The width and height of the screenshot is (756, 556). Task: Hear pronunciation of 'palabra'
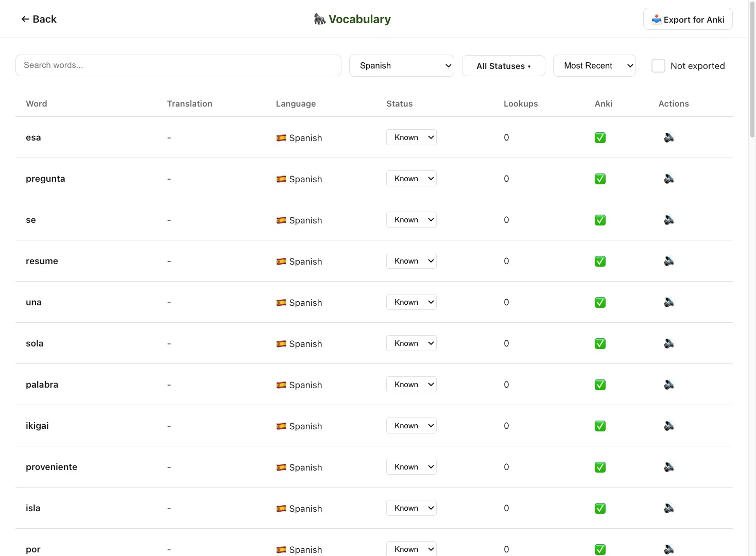point(668,385)
